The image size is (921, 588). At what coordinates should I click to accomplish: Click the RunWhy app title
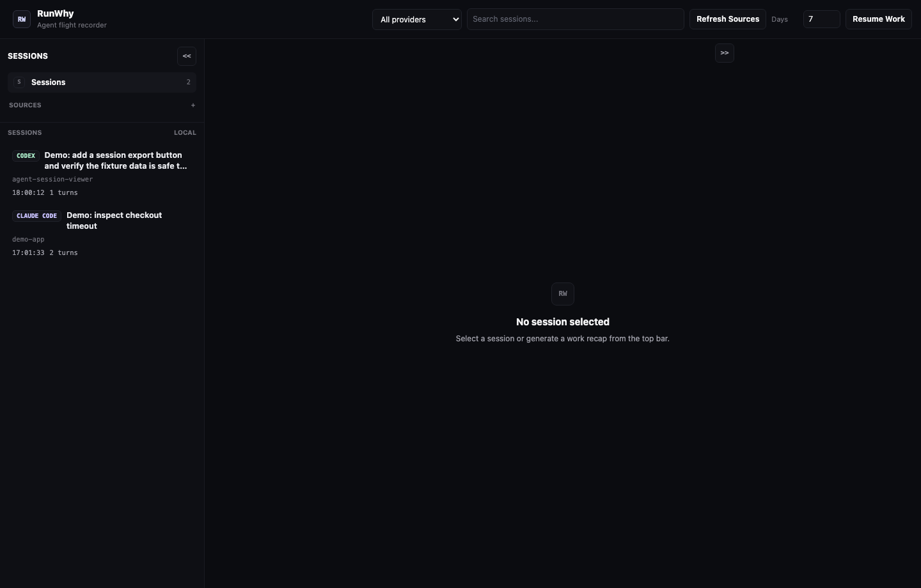(x=56, y=13)
